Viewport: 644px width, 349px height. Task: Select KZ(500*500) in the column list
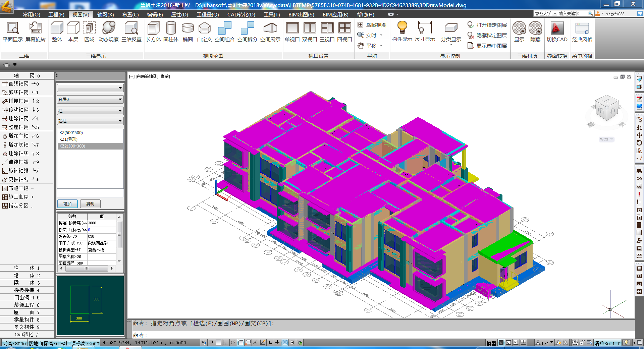71,133
